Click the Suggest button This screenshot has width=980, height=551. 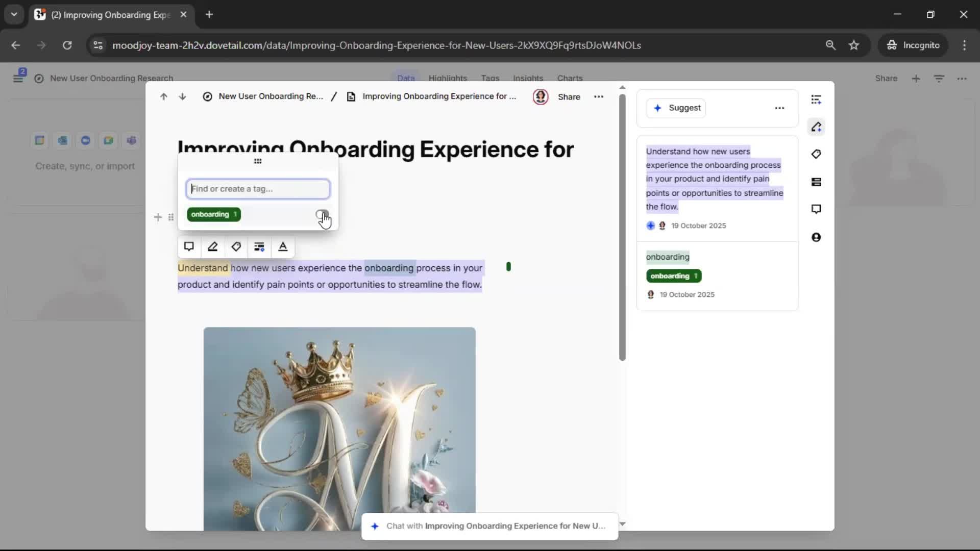point(676,108)
